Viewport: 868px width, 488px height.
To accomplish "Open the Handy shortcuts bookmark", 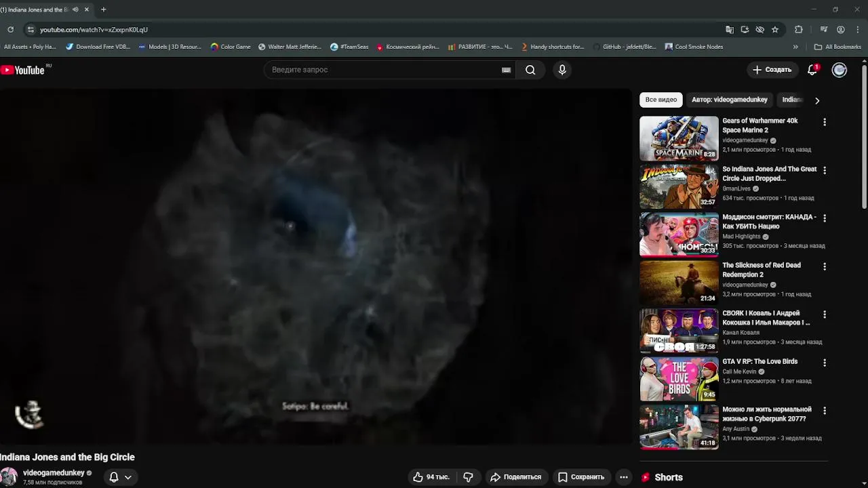I will (553, 47).
